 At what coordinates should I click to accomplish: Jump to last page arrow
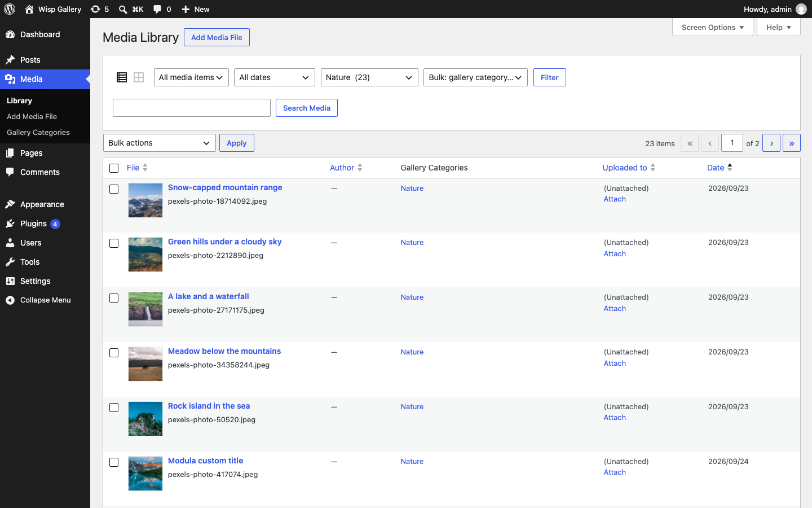tap(792, 143)
